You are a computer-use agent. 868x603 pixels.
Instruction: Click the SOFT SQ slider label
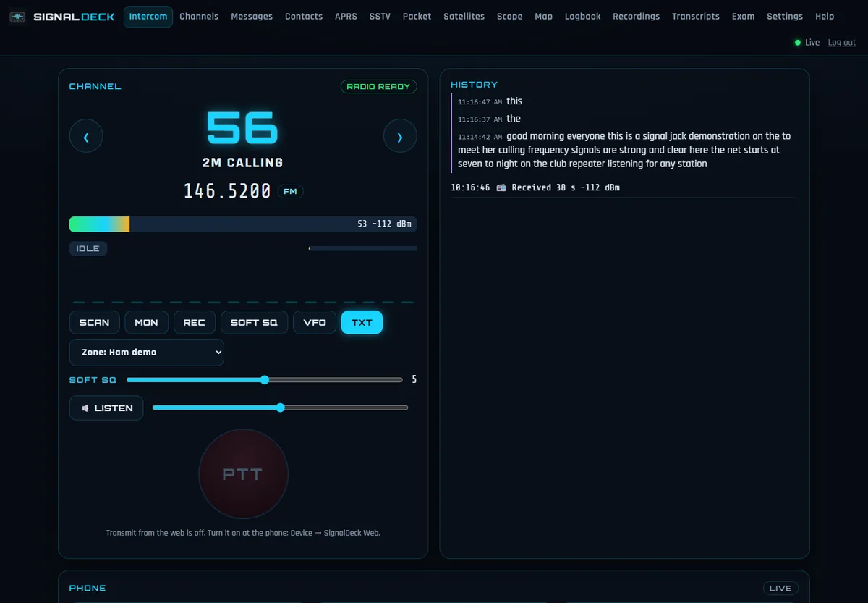93,380
